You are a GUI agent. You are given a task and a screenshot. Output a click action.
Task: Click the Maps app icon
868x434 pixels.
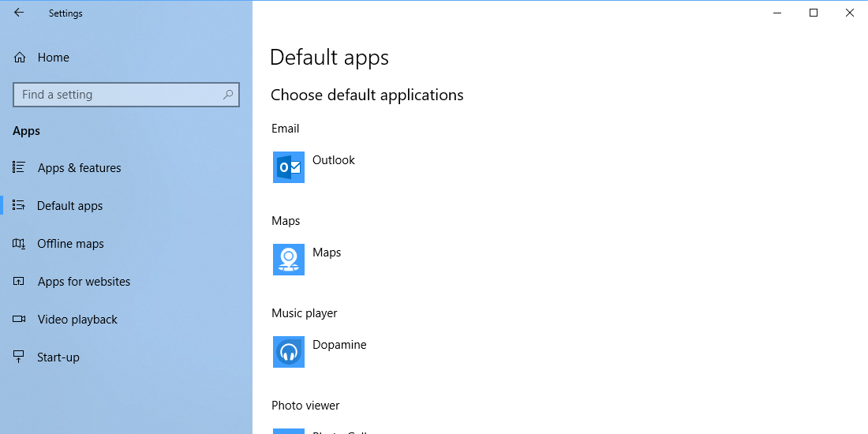[x=288, y=260]
